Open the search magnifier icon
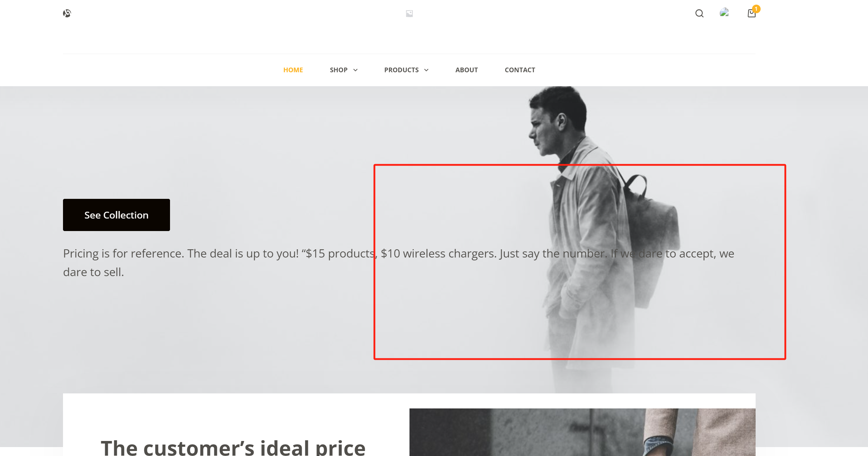Image resolution: width=868 pixels, height=456 pixels. point(699,14)
